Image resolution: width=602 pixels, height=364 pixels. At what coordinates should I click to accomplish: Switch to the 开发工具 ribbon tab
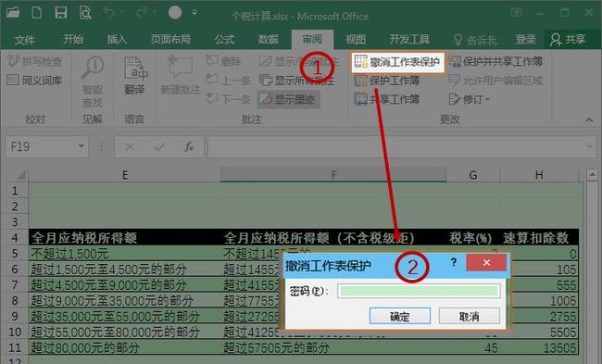coord(409,39)
